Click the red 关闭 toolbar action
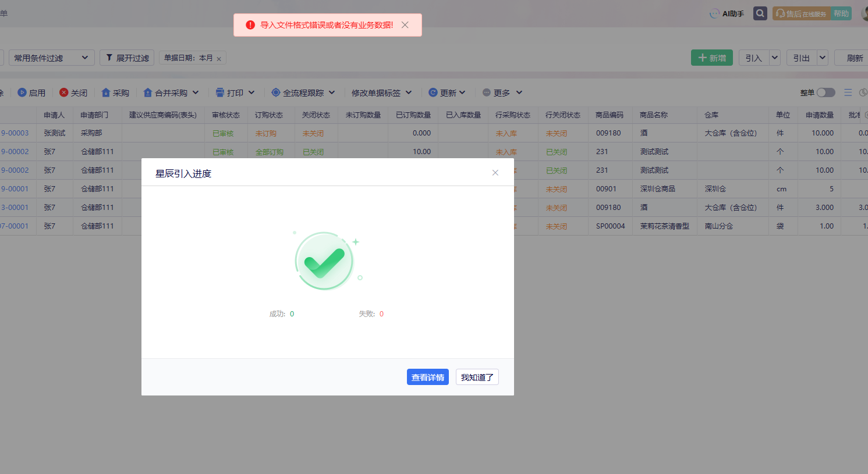868x474 pixels. coord(73,93)
